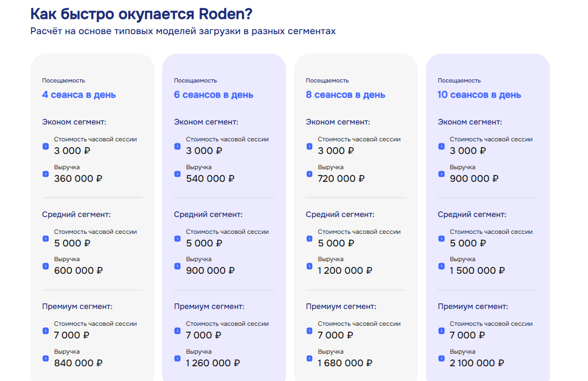Open the '8 сеансов в день' heading
Viewport: 588px width, 381px height.
click(x=345, y=95)
